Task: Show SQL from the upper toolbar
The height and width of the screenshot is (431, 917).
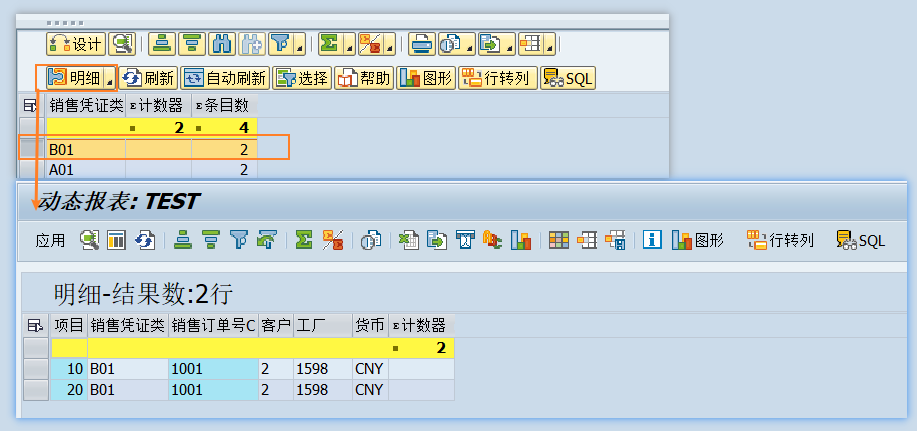Action: coord(568,78)
